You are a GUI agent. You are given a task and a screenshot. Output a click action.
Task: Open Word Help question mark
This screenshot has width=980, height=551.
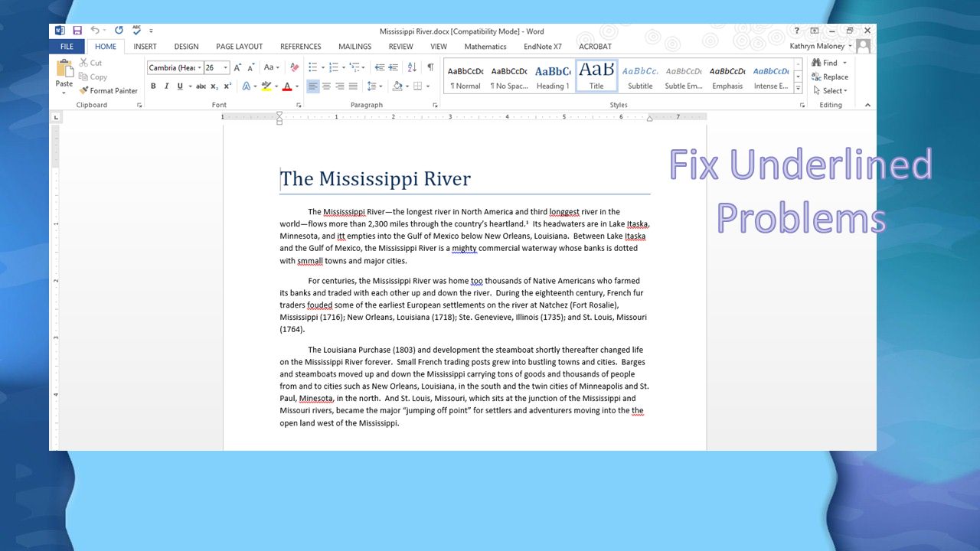(x=798, y=31)
